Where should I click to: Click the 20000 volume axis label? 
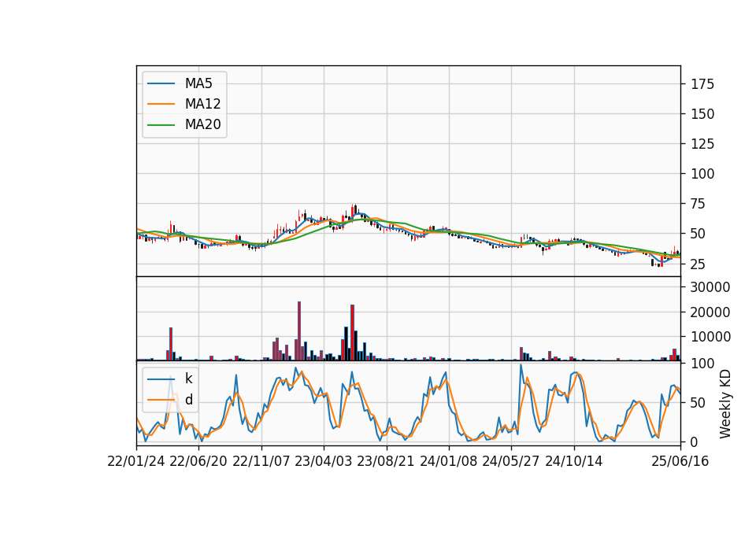point(710,312)
